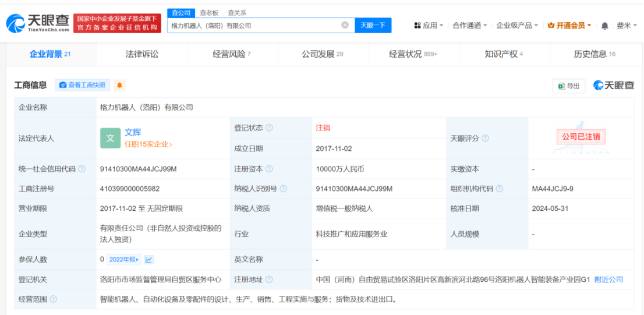644x315 pixels.
Task: Click the 科技推广和应用服务业 industry value
Action: (x=352, y=235)
